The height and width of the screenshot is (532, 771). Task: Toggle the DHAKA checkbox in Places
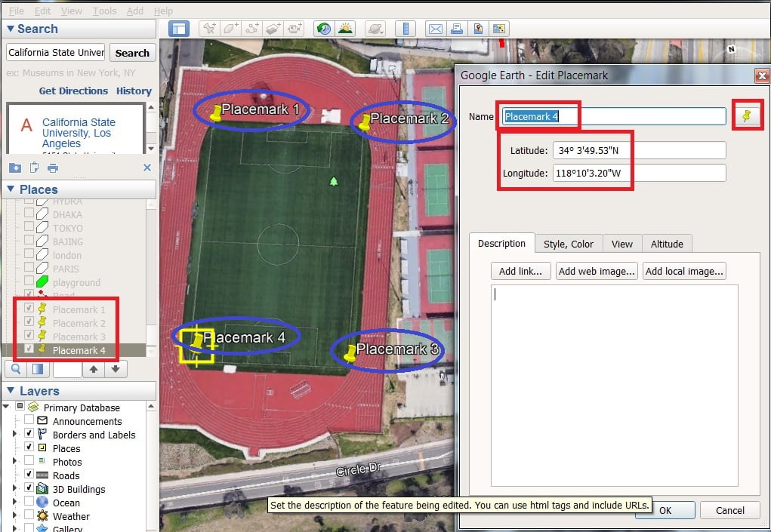29,213
